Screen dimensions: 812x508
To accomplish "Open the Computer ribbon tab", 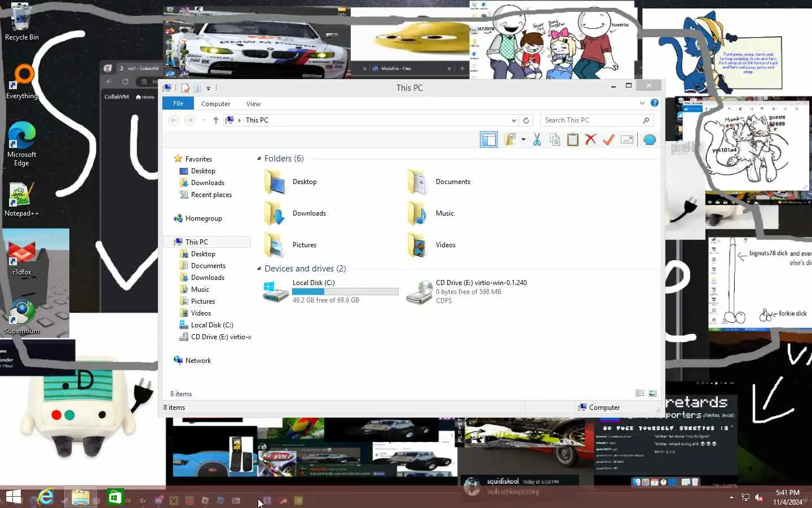I will (x=215, y=104).
